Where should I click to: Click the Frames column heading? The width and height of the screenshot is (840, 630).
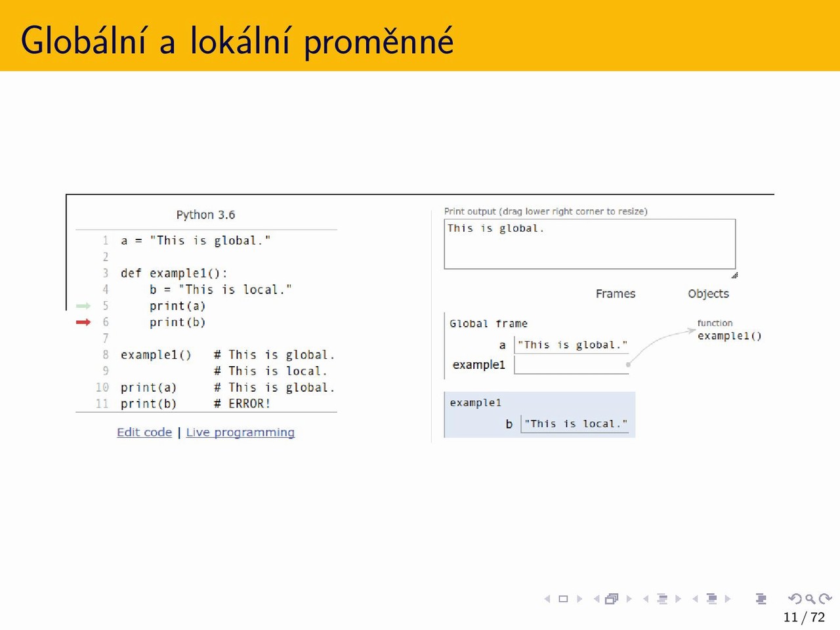pos(616,293)
